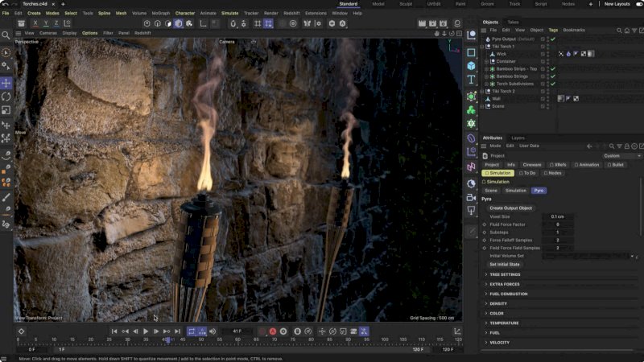Add a Cube primitive from the object palette
Viewport: 644px width, 362px height.
point(471,66)
